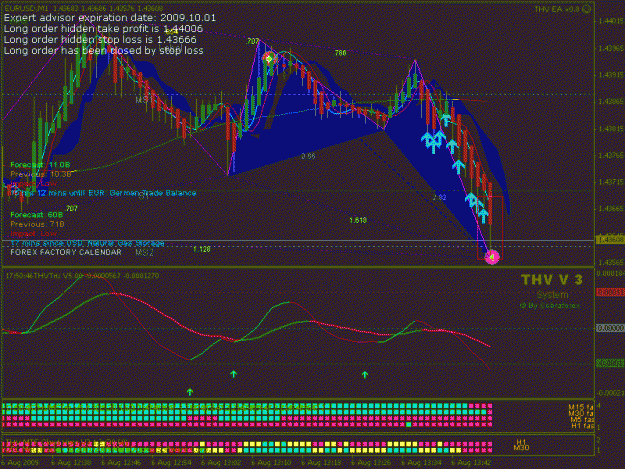Click the 1.43765 price axis label

point(611,155)
